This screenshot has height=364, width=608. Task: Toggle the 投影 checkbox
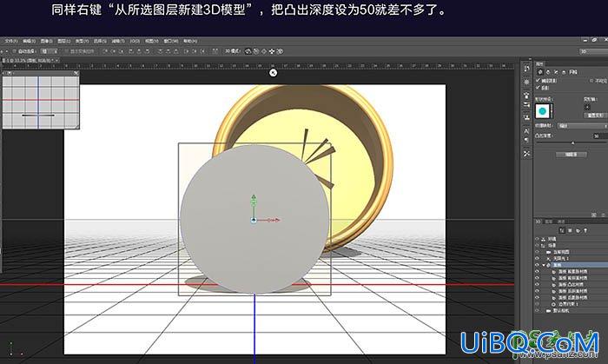538,88
